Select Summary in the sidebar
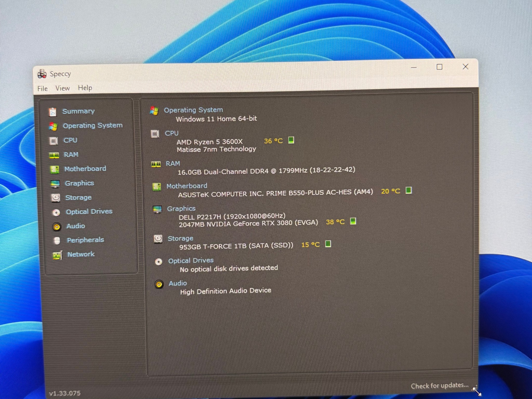 tap(78, 111)
